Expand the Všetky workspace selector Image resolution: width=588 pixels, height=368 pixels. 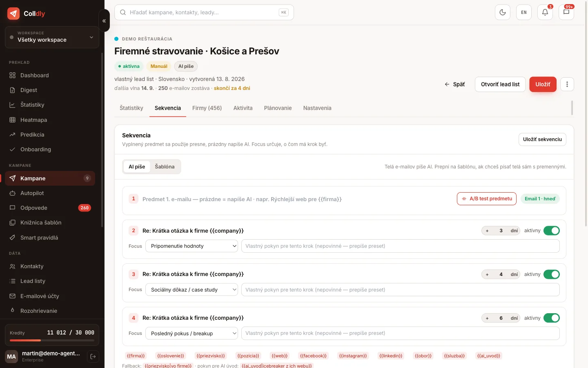[x=52, y=37]
